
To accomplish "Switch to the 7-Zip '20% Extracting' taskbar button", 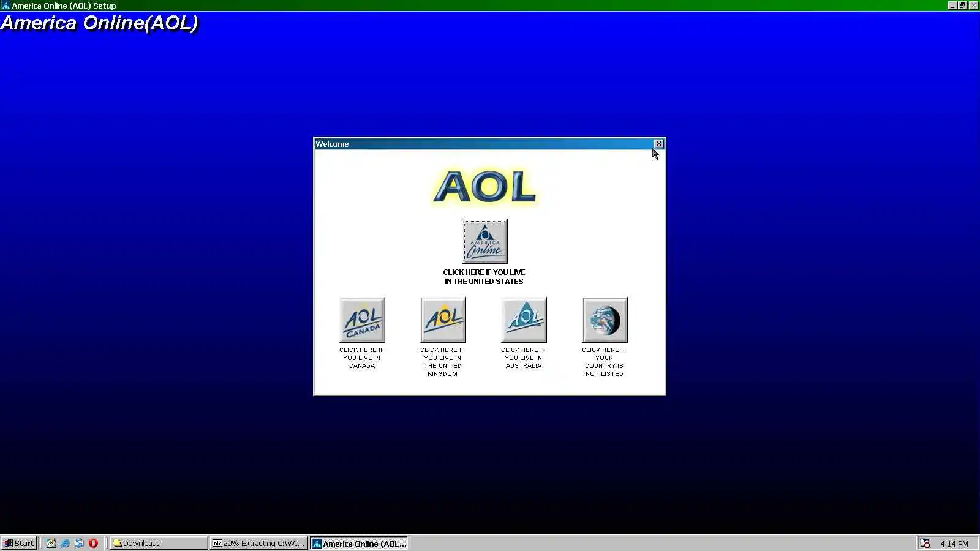I will click(258, 543).
